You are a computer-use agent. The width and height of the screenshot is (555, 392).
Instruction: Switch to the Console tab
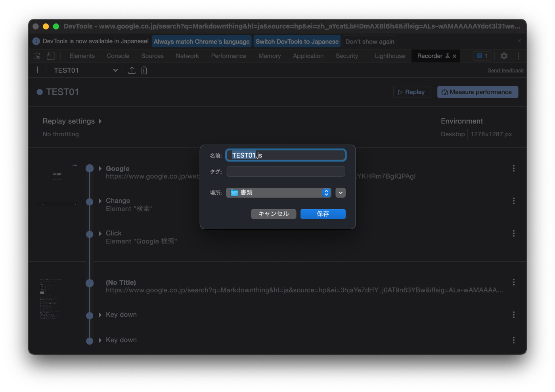coord(118,56)
